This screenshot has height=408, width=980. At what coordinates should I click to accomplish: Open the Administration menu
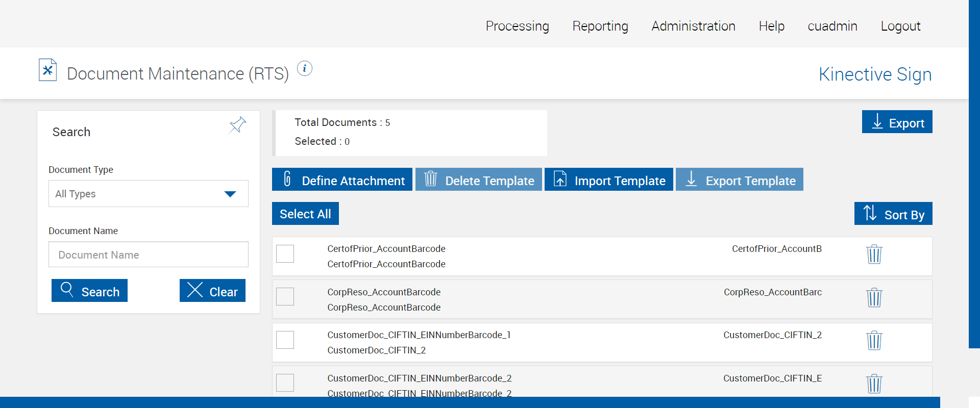693,26
